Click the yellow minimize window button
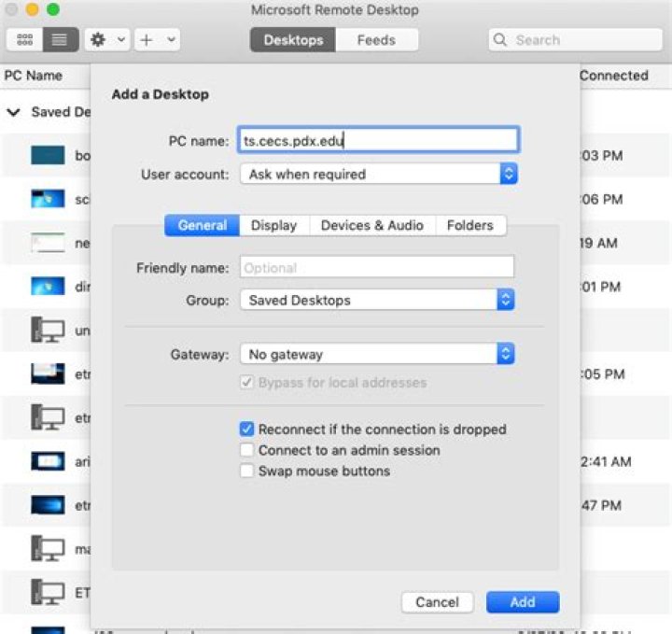 coord(33,9)
